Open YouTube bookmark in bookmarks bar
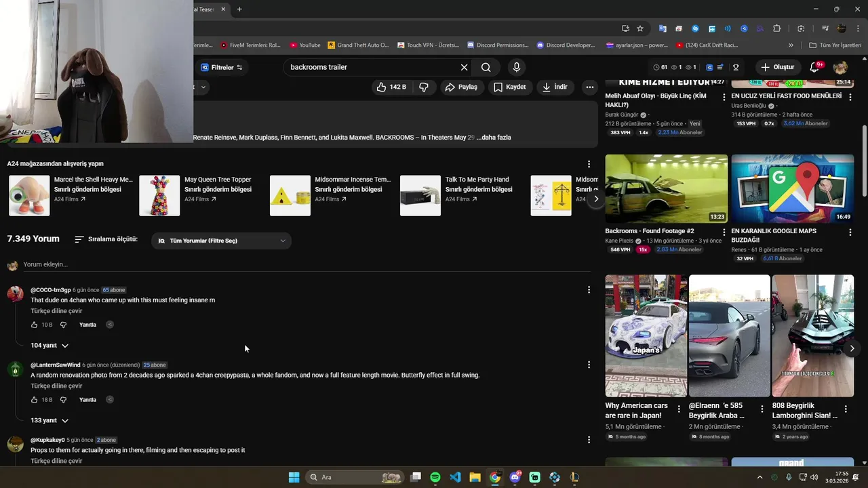868x488 pixels. (305, 45)
